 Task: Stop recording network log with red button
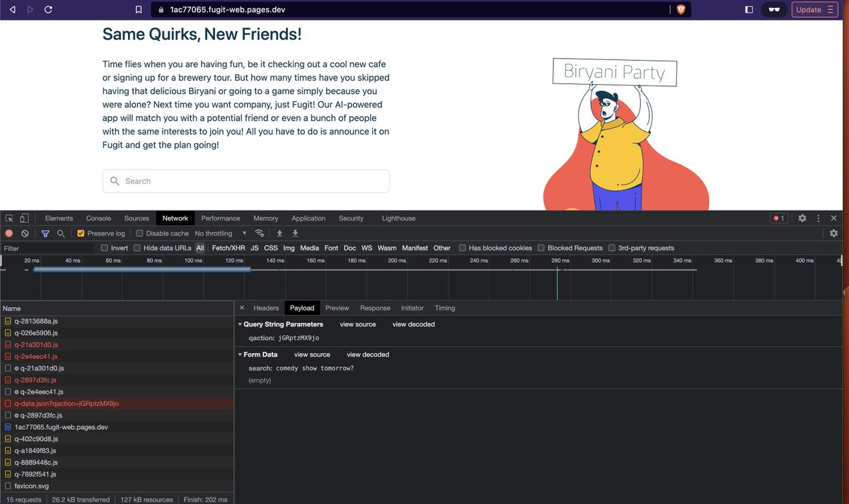point(9,233)
